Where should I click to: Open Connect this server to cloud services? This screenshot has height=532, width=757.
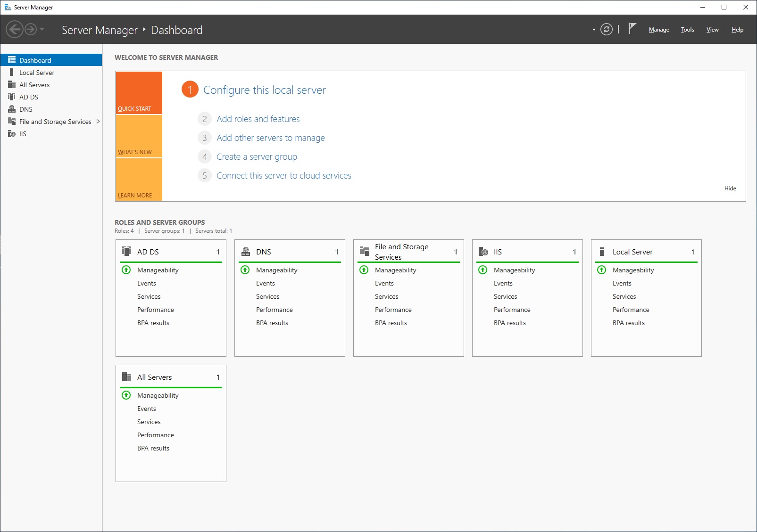click(283, 176)
